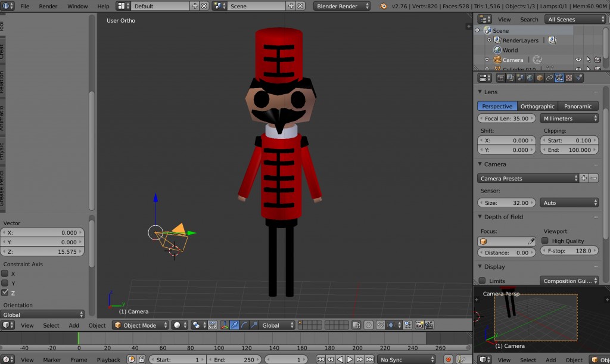This screenshot has height=364, width=610.
Task: Open the Render menu
Action: click(x=48, y=7)
